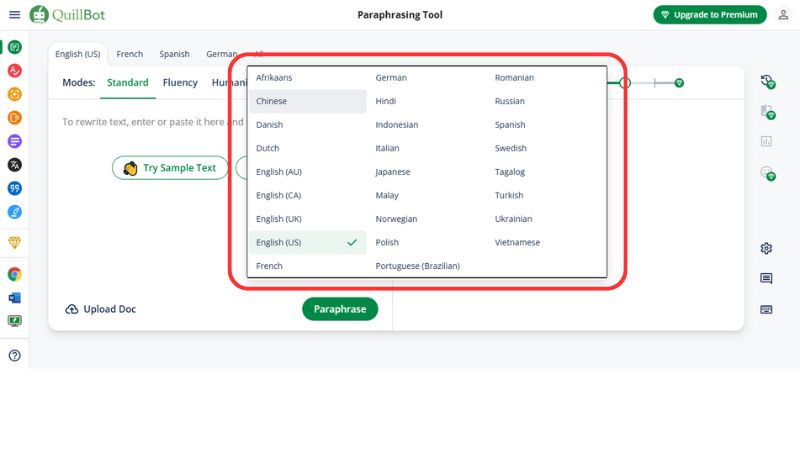Choose Danish from the language list
The width and height of the screenshot is (800, 450).
[x=308, y=124]
